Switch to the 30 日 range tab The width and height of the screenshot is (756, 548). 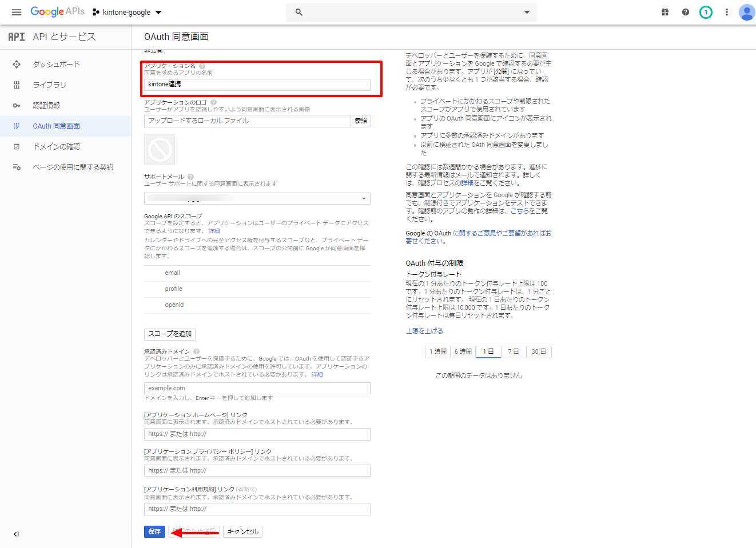click(x=539, y=351)
